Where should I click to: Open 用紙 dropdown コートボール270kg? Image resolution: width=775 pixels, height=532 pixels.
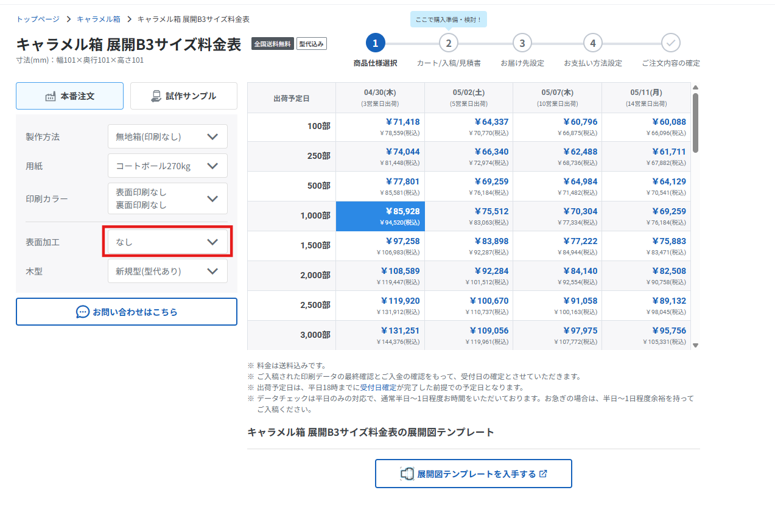point(167,166)
